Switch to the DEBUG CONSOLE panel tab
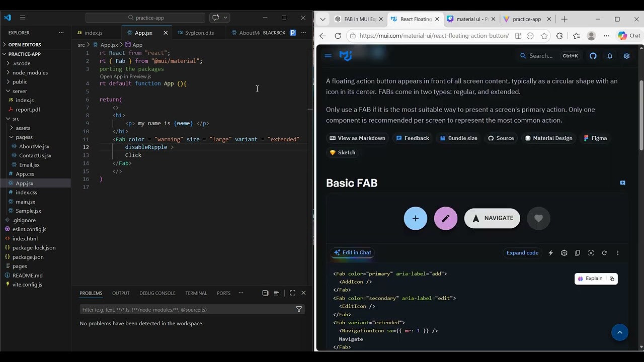Viewport: 644px width, 362px height. coord(157,293)
